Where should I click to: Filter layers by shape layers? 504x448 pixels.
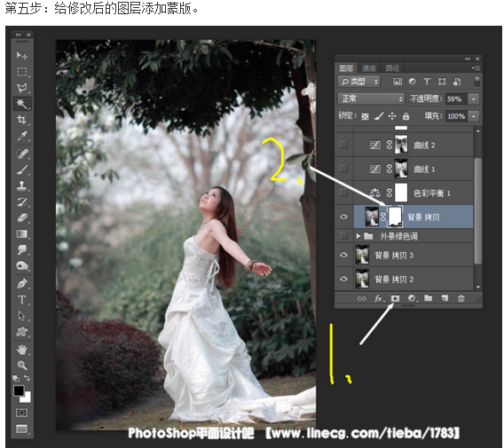pos(442,82)
